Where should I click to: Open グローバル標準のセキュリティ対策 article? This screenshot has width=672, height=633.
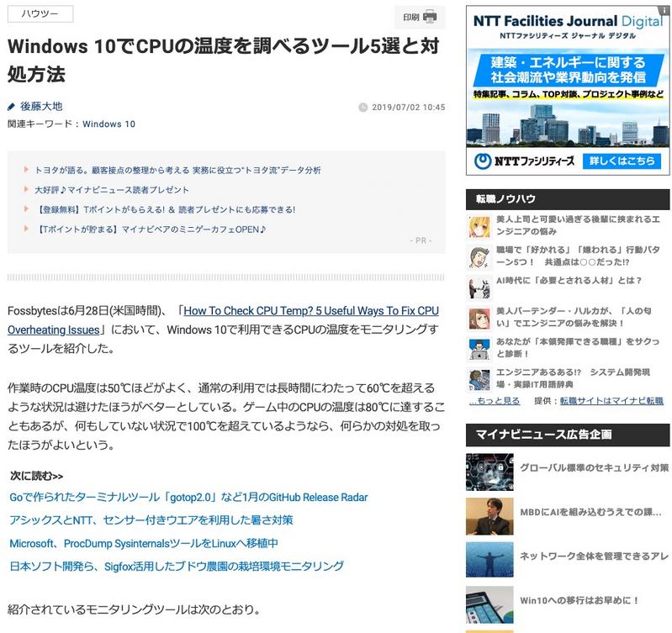pyautogui.click(x=595, y=467)
